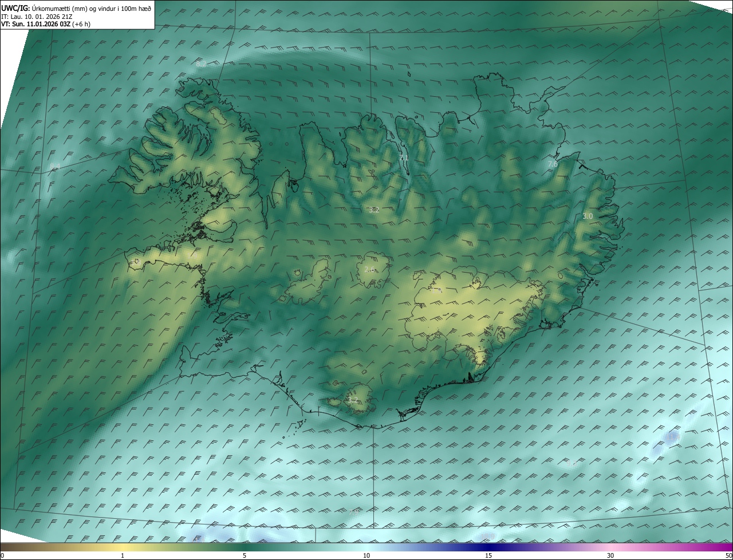733x560 pixels.
Task: Click the 30 tick on the color scale
Action: tap(610, 555)
